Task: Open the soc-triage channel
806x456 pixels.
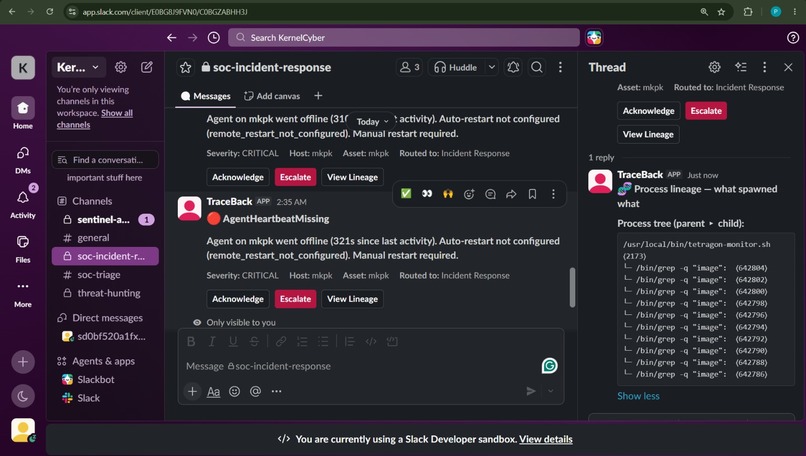Action: [x=105, y=275]
